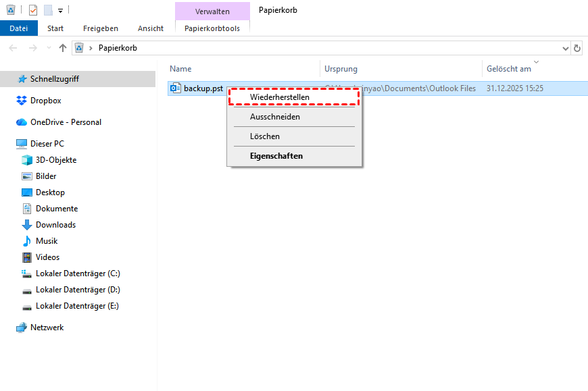Image resolution: width=588 pixels, height=391 pixels.
Task: Open the Datei tab
Action: tap(18, 28)
